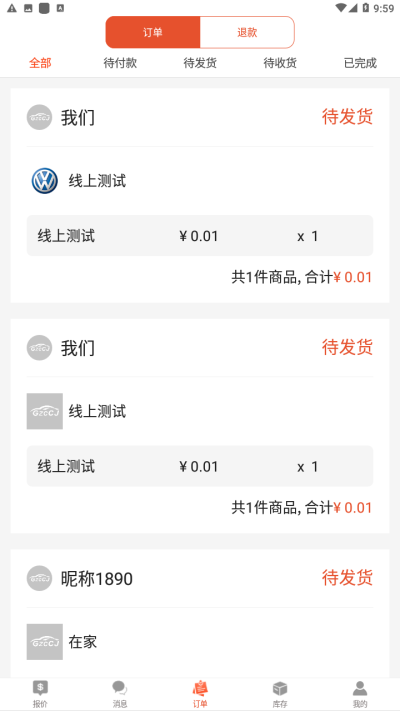This screenshot has height=711, width=400.
Task: Tap 待发货 status on first order
Action: pyautogui.click(x=347, y=117)
